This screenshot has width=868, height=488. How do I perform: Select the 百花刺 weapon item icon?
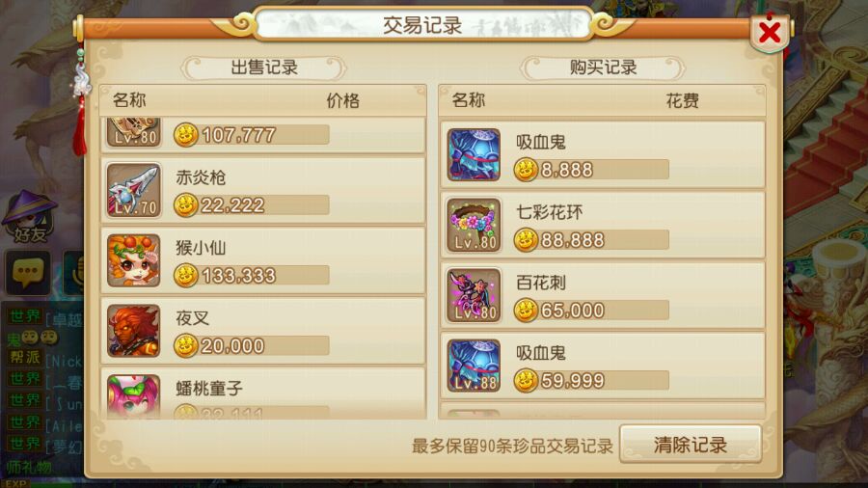[474, 295]
